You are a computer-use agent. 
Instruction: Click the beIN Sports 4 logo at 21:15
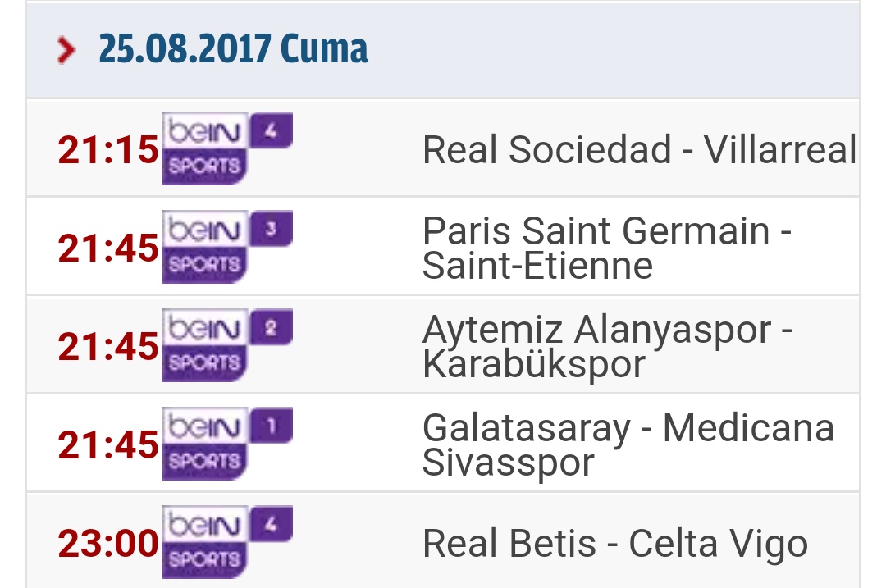(x=227, y=148)
